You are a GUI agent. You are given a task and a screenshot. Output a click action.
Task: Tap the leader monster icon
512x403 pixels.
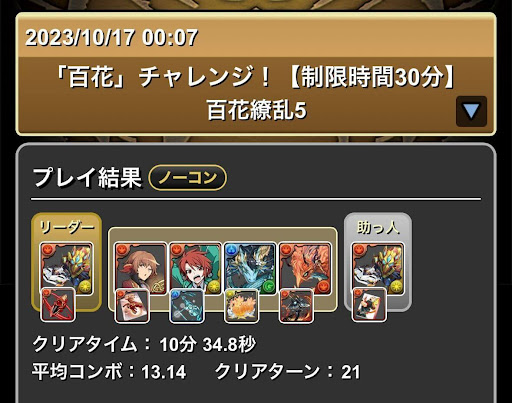pyautogui.click(x=66, y=269)
